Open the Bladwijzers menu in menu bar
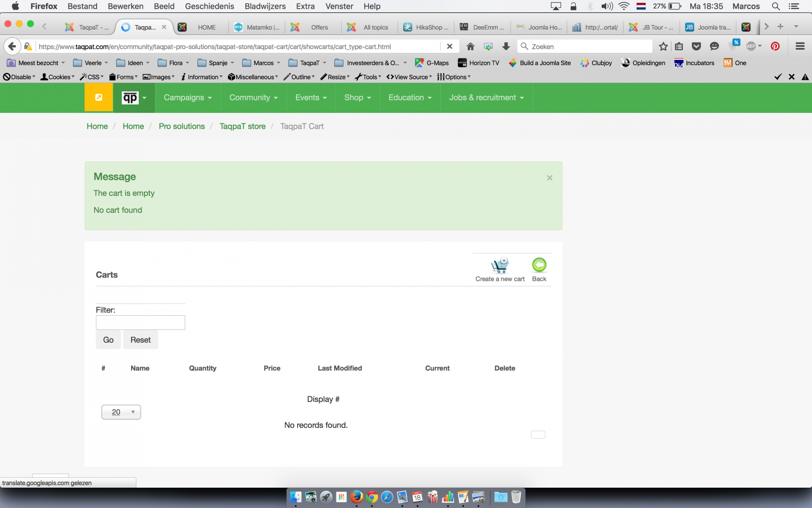 265,6
